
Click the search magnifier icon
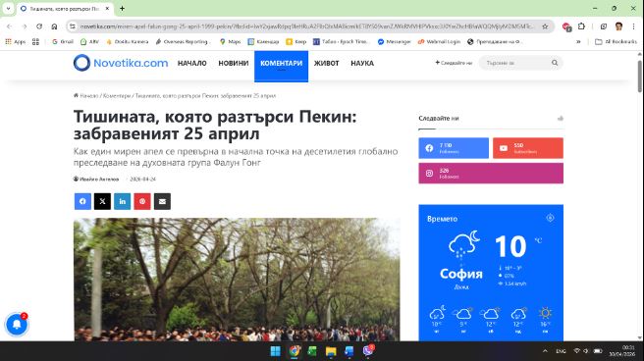pos(555,63)
